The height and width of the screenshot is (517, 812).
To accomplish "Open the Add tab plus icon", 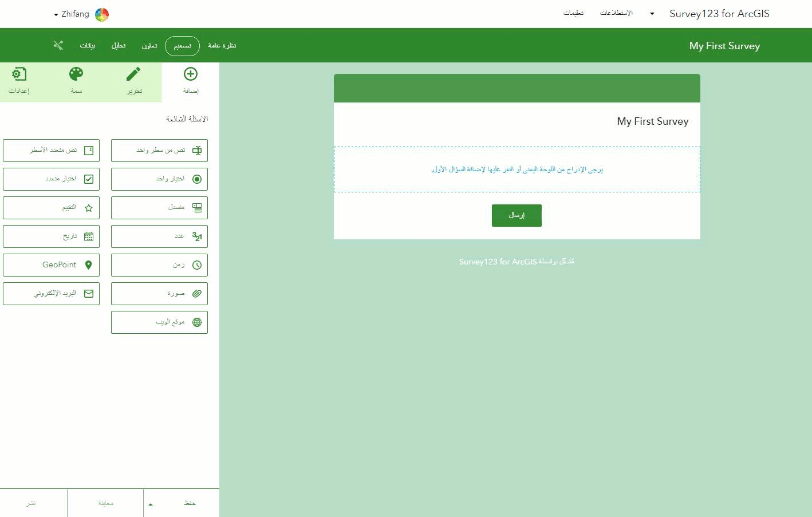I will (191, 74).
